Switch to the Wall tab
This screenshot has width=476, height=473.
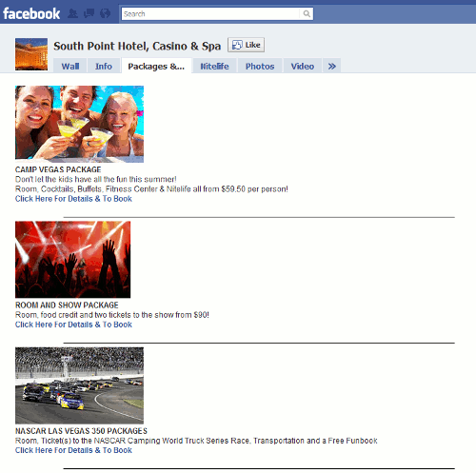pyautogui.click(x=70, y=66)
